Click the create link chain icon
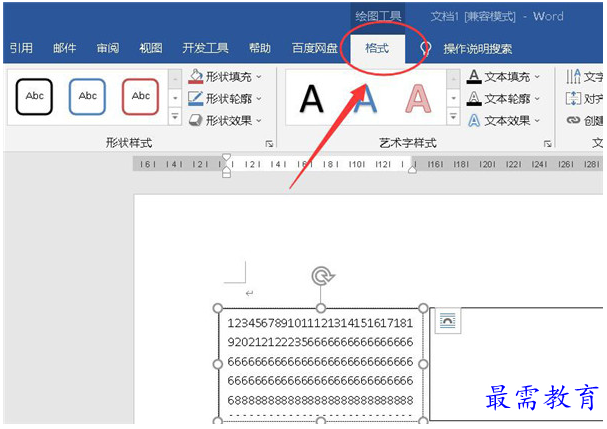 point(573,120)
